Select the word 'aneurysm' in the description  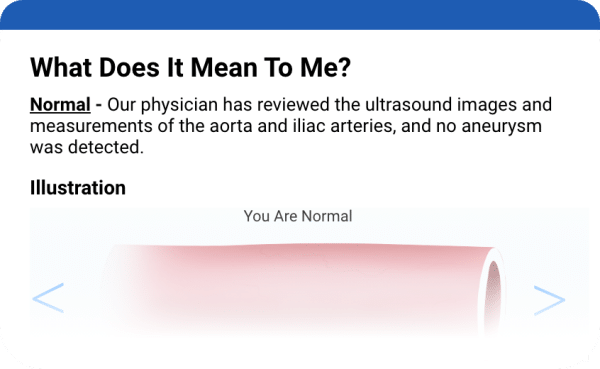(502, 126)
